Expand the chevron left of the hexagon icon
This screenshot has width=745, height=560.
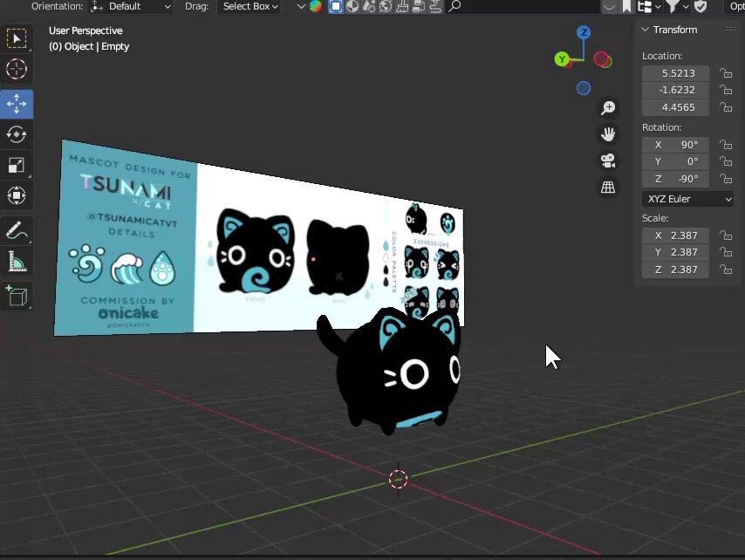coord(301,7)
